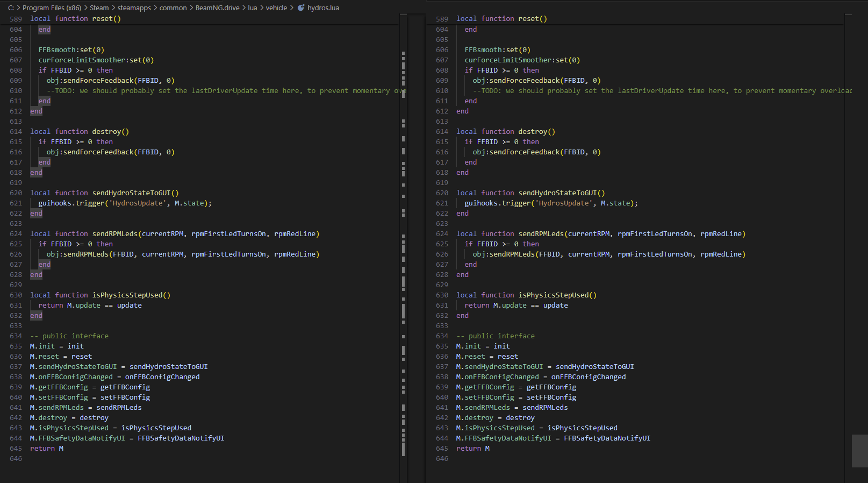This screenshot has height=483, width=868.
Task: Expand the BeamNG.drive breadcrumb
Action: point(217,8)
